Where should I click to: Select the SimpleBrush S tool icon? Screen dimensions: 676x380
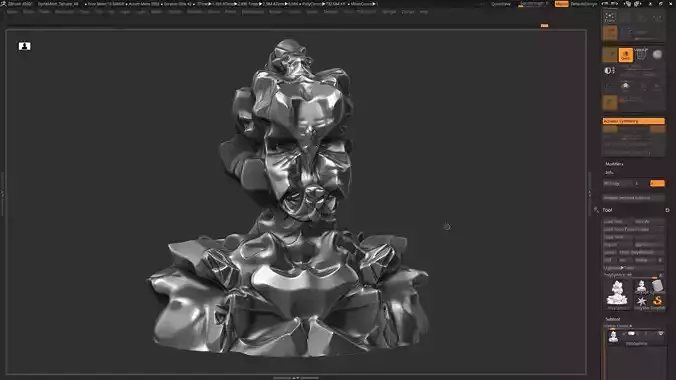click(657, 301)
